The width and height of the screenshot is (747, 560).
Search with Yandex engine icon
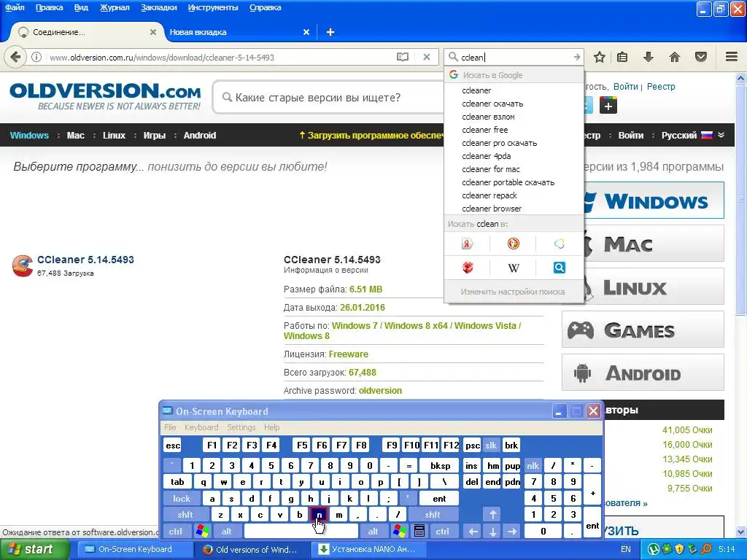click(x=468, y=244)
